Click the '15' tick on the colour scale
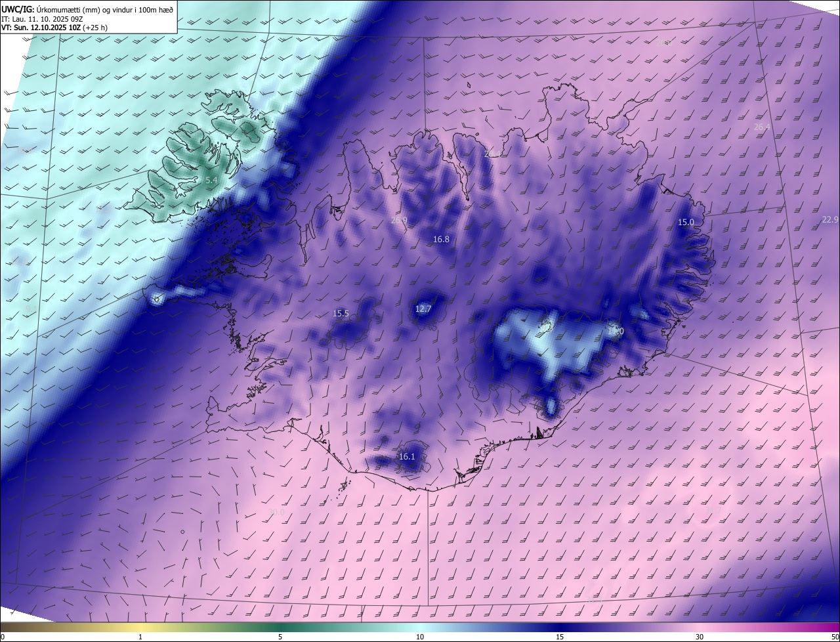Viewport: 840px width, 642px height. pyautogui.click(x=560, y=637)
